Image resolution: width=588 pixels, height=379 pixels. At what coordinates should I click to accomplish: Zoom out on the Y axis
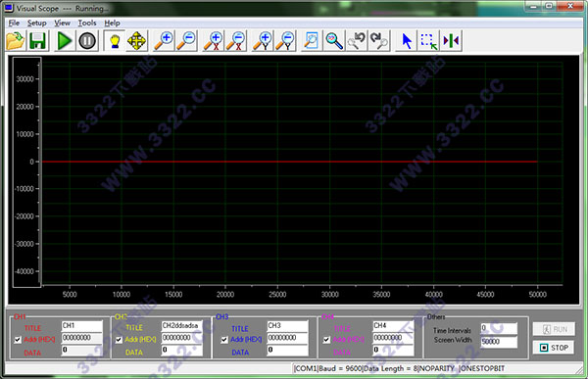(x=285, y=40)
